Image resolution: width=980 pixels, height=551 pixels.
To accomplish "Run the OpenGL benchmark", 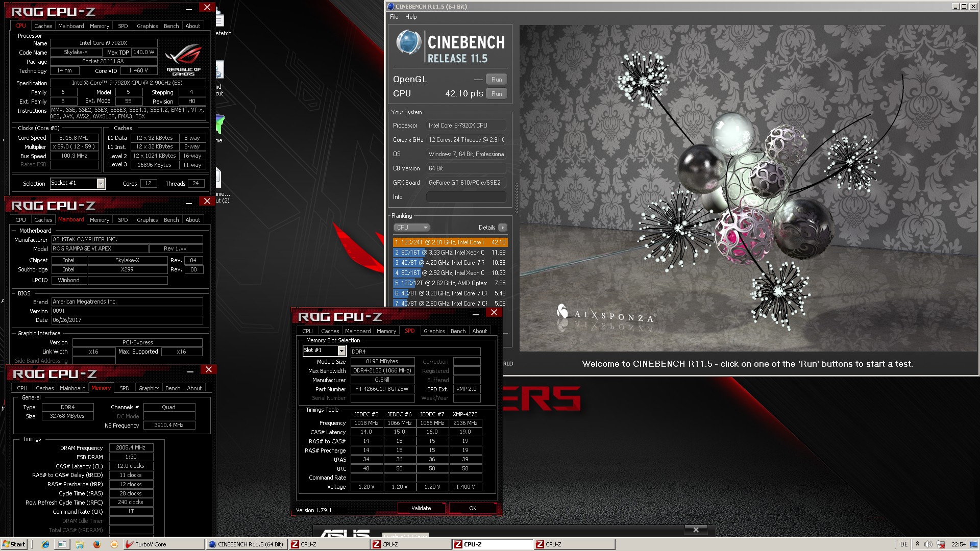I will click(497, 80).
